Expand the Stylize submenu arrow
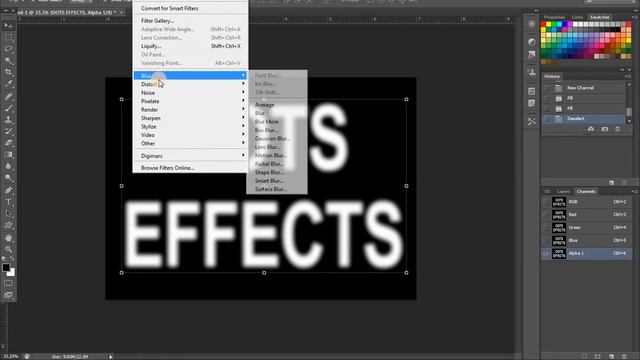640x360 pixels. tap(243, 126)
